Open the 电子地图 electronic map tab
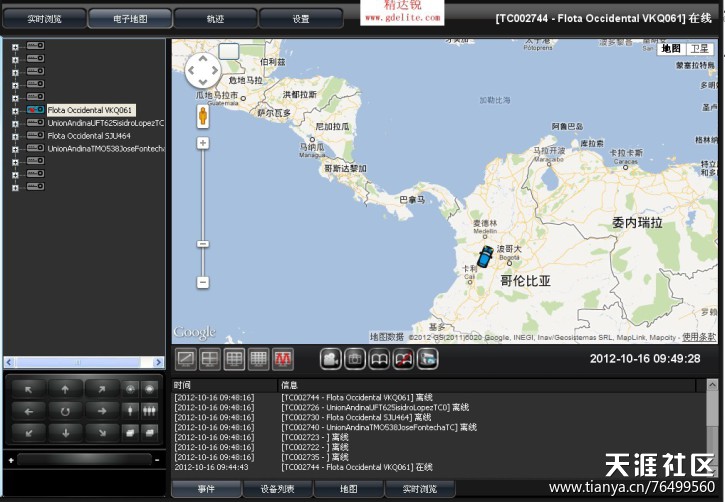Viewport: 725px width, 502px height. (x=130, y=19)
